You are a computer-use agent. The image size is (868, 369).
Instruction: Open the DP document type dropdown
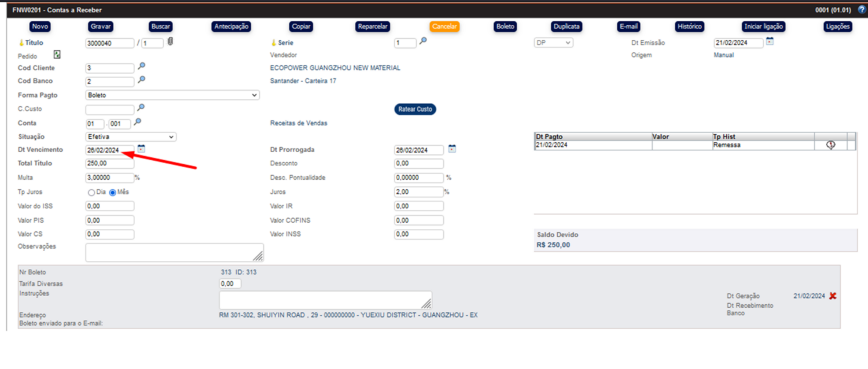tap(553, 43)
